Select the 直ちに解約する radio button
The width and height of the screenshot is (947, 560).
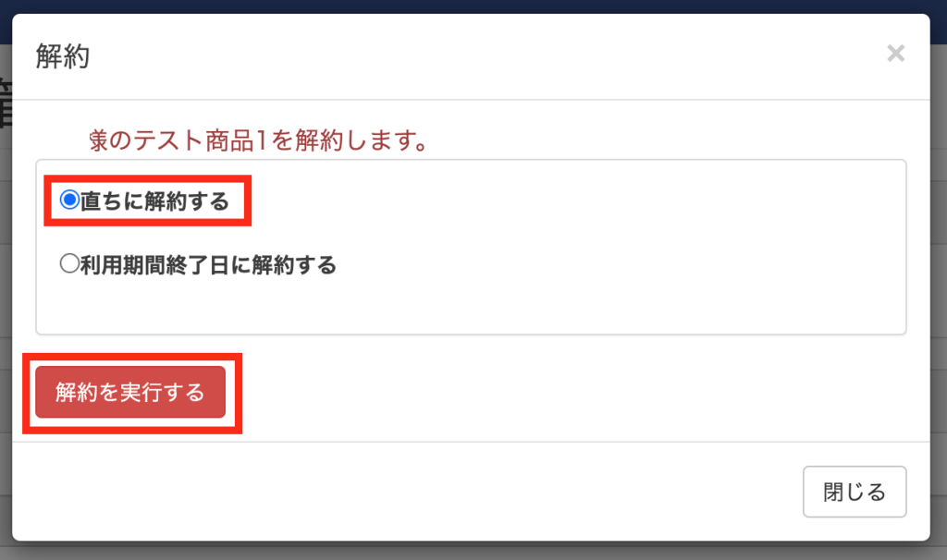click(69, 199)
